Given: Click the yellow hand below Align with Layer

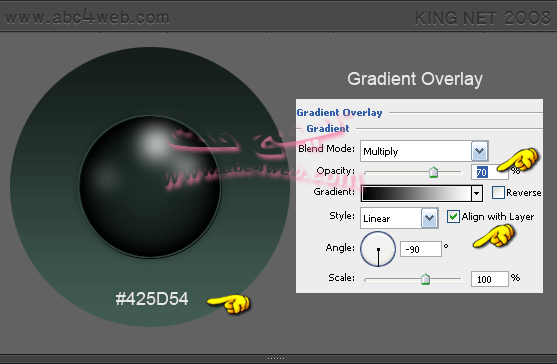Looking at the screenshot, I should [494, 236].
